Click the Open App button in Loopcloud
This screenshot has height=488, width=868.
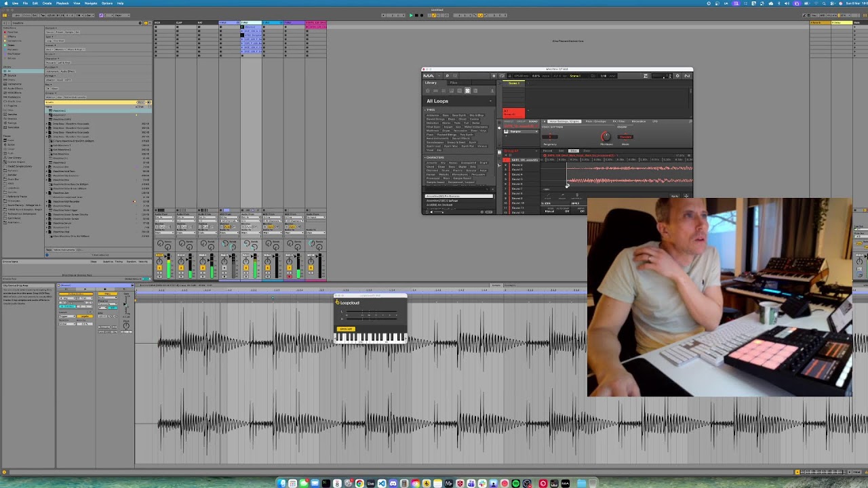point(346,329)
